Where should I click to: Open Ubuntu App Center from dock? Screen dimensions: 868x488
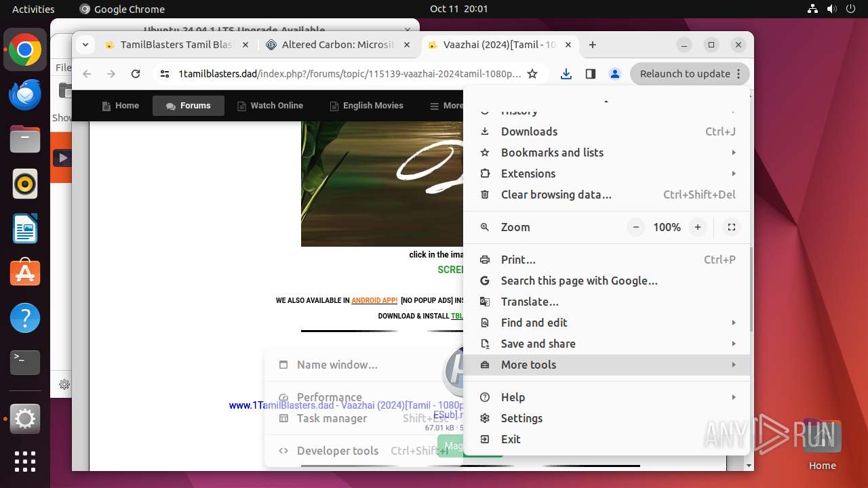25,274
